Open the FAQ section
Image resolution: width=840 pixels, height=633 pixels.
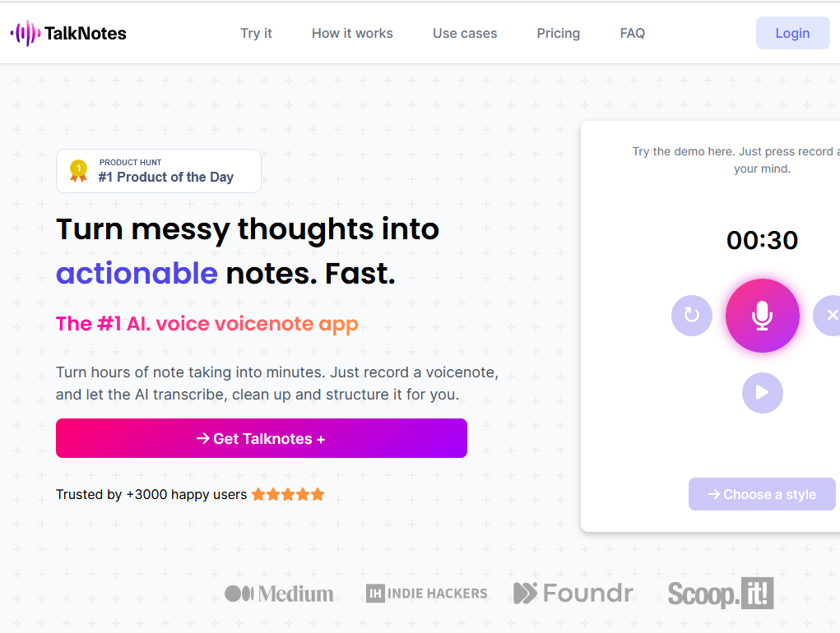(632, 33)
